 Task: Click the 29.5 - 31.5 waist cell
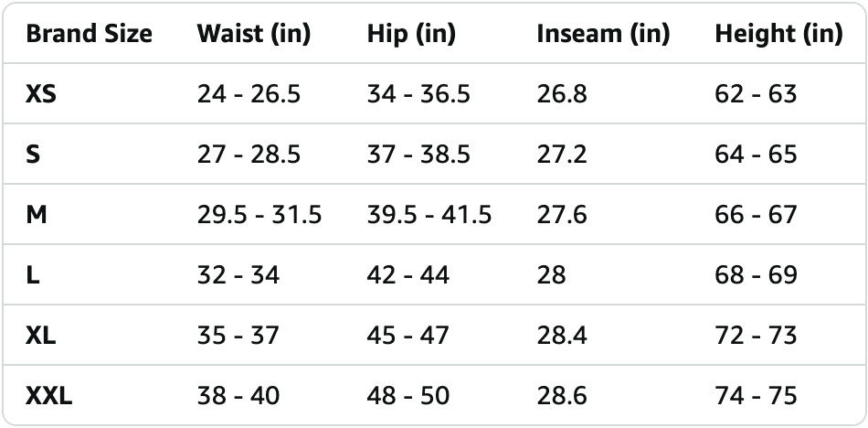pyautogui.click(x=259, y=215)
